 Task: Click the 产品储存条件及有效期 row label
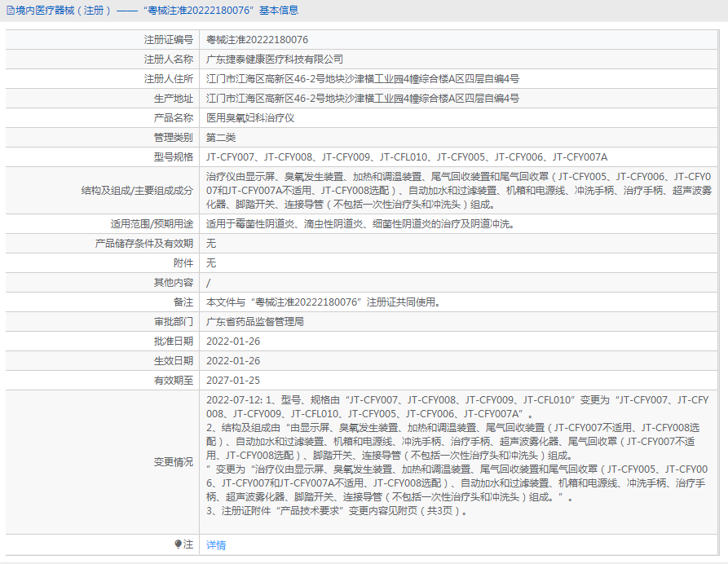(x=143, y=243)
